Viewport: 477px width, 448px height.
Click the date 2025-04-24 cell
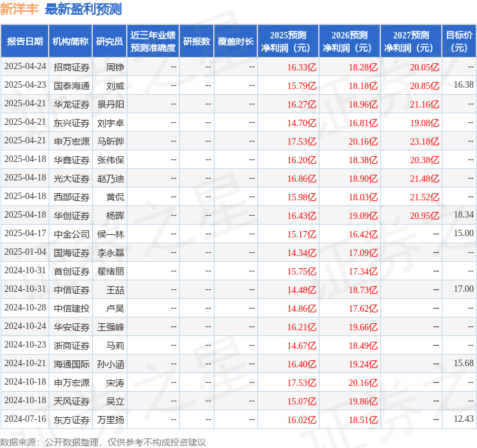pos(25,67)
